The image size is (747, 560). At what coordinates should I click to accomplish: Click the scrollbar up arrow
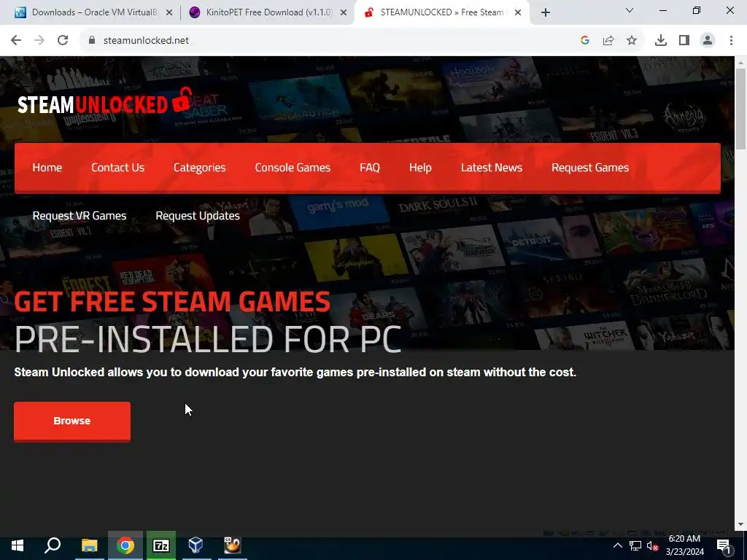(740, 62)
